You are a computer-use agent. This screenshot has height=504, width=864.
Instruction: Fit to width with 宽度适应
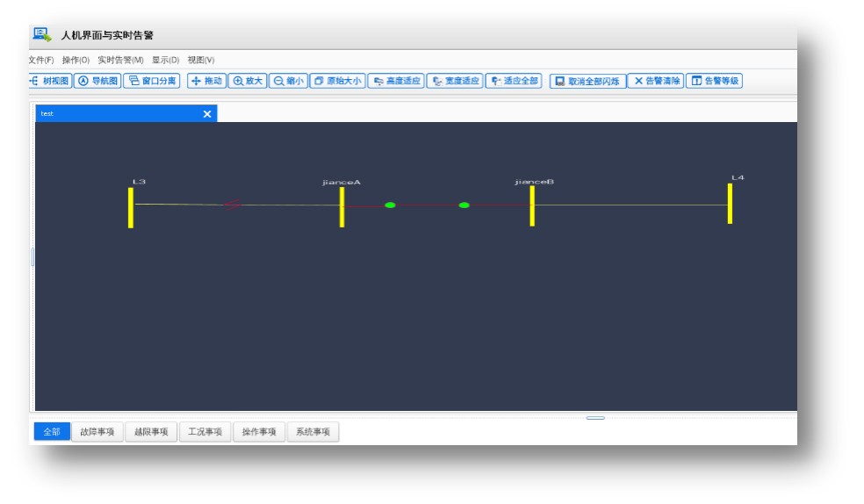(x=455, y=81)
